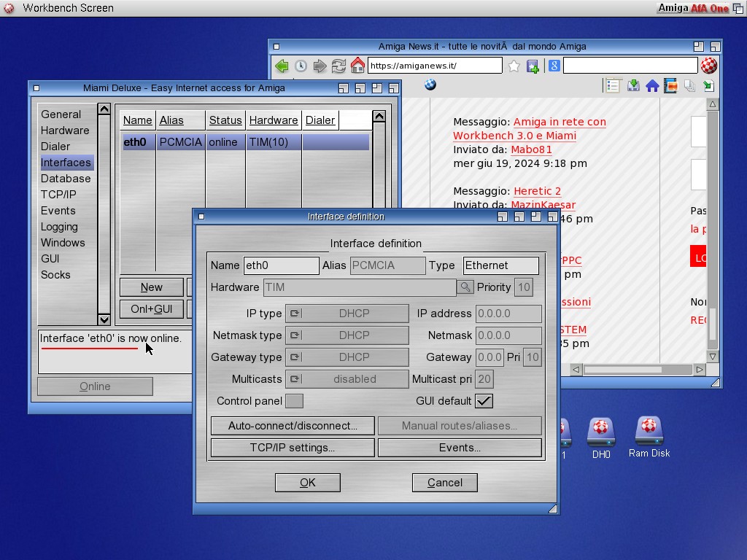Cycle the Multicasts disabled selector
This screenshot has width=747, height=560.
pyautogui.click(x=347, y=379)
